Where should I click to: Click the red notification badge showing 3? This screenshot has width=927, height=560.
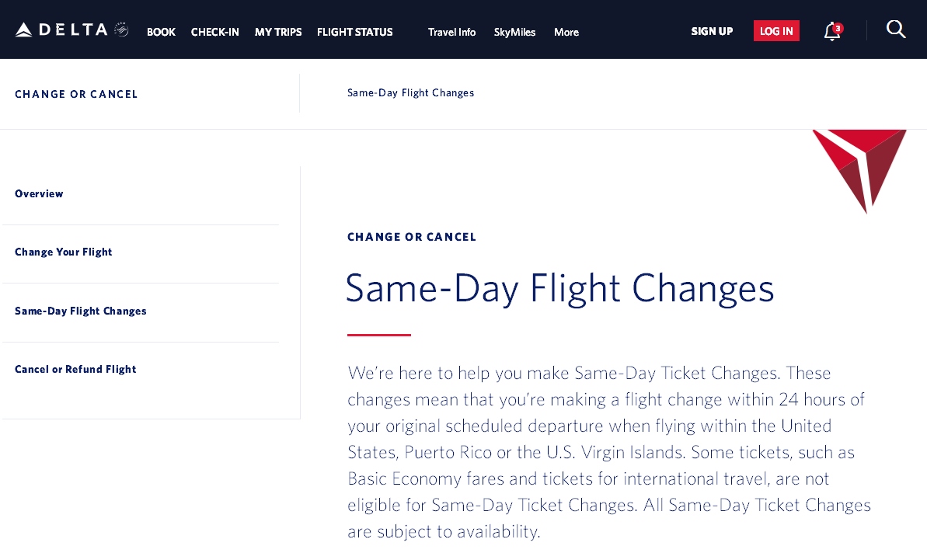(838, 26)
